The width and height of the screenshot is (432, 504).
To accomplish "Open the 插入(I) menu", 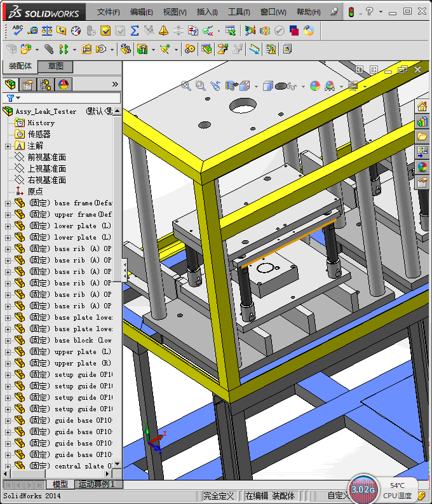I will tap(207, 12).
